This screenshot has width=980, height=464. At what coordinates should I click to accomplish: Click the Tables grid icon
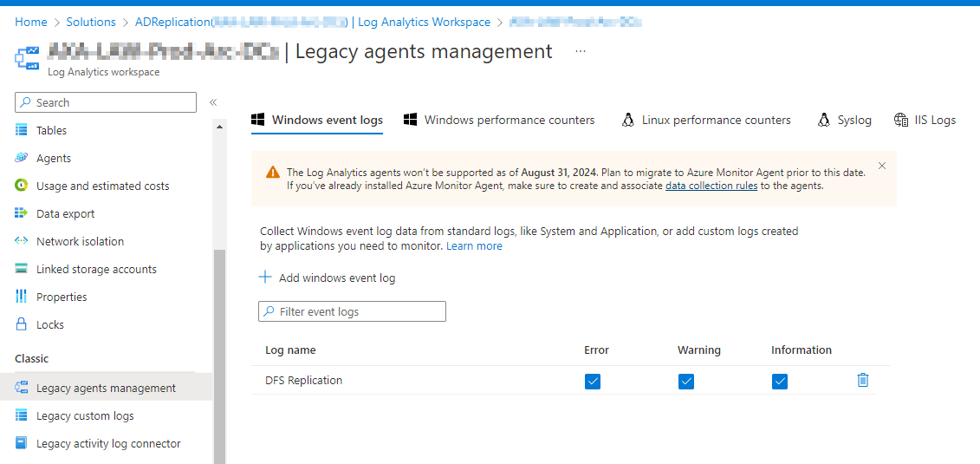pyautogui.click(x=22, y=130)
